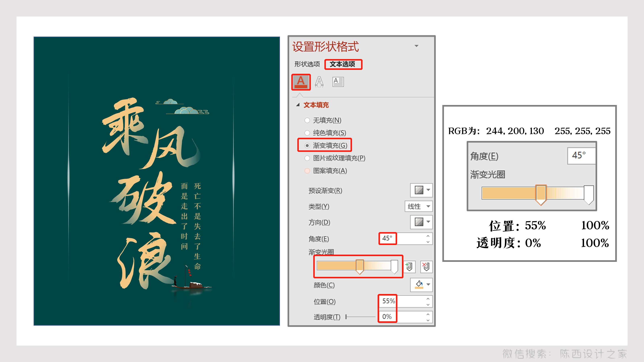Select the 渐变填充 gradient fill option
The image size is (644, 362).
[307, 145]
